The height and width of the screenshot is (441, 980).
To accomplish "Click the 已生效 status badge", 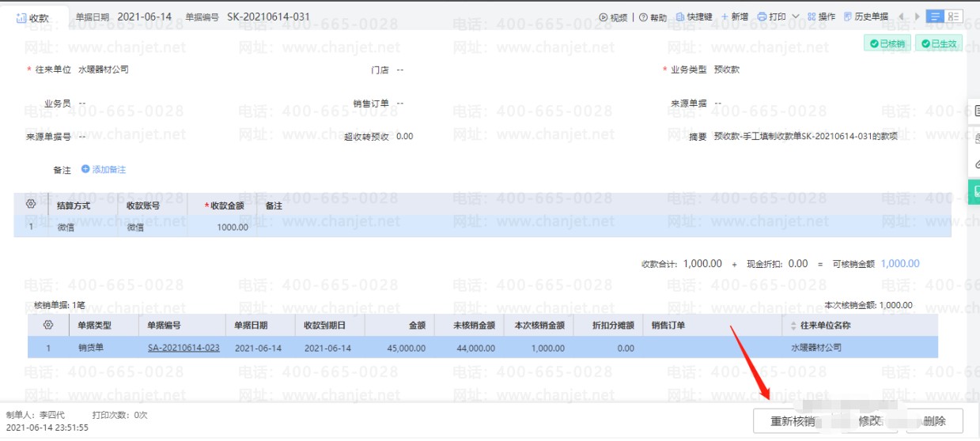I will tap(939, 43).
